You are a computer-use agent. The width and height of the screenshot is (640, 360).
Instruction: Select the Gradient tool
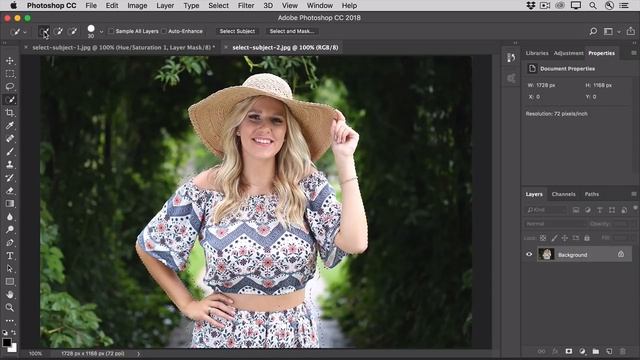(10, 204)
